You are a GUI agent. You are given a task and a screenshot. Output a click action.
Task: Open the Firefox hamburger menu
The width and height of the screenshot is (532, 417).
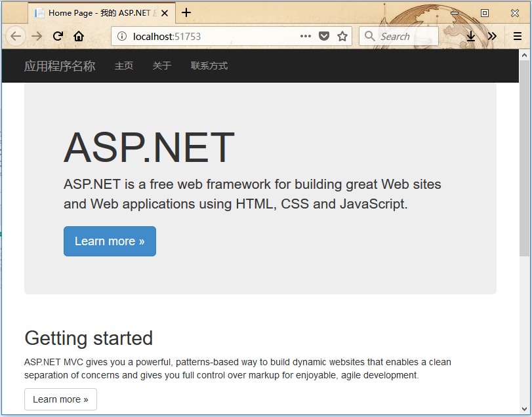(518, 37)
